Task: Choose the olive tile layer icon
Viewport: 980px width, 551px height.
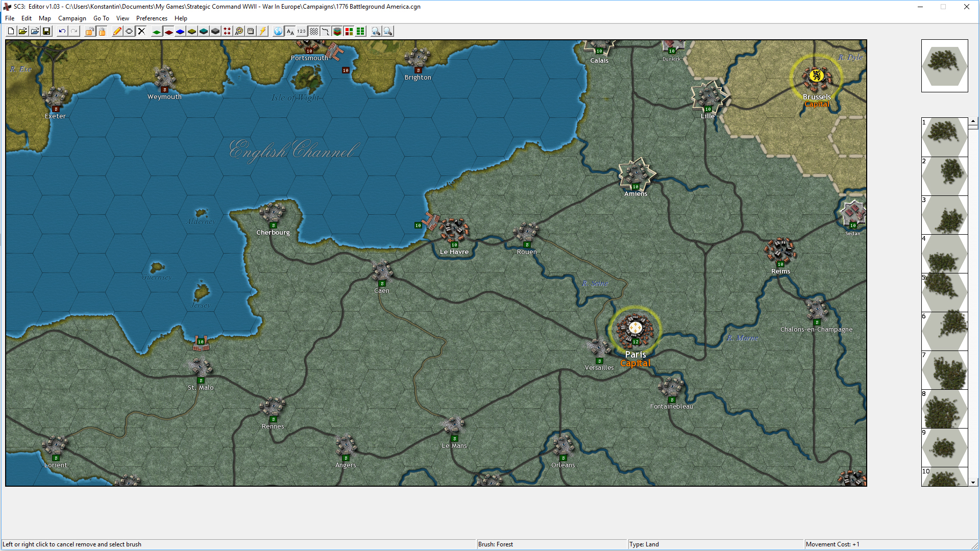Action: point(192,31)
